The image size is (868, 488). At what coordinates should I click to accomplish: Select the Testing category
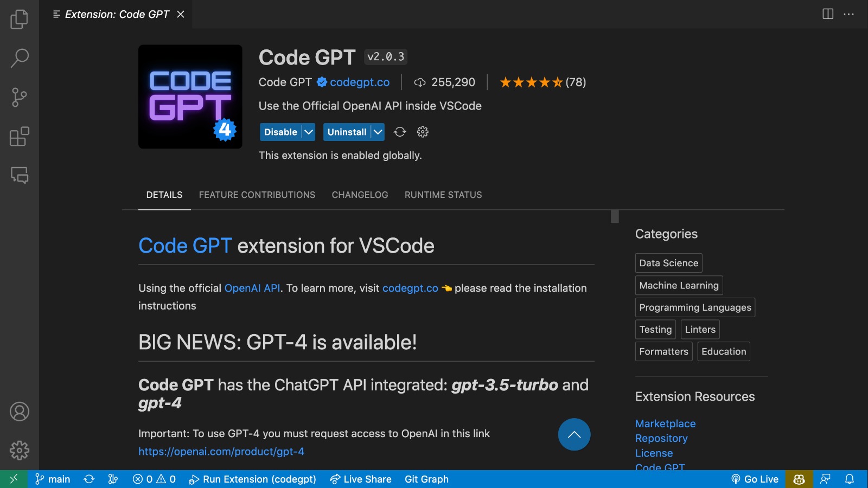tap(655, 329)
